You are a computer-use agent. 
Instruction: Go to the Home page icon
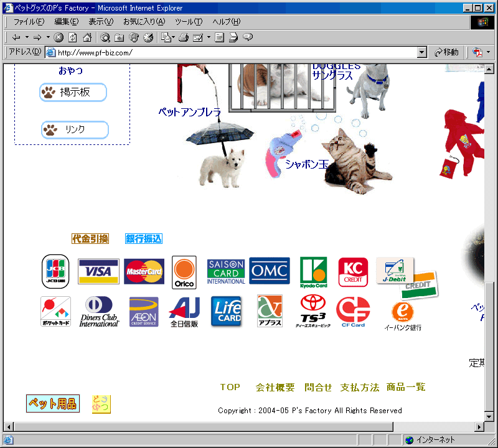pos(87,37)
